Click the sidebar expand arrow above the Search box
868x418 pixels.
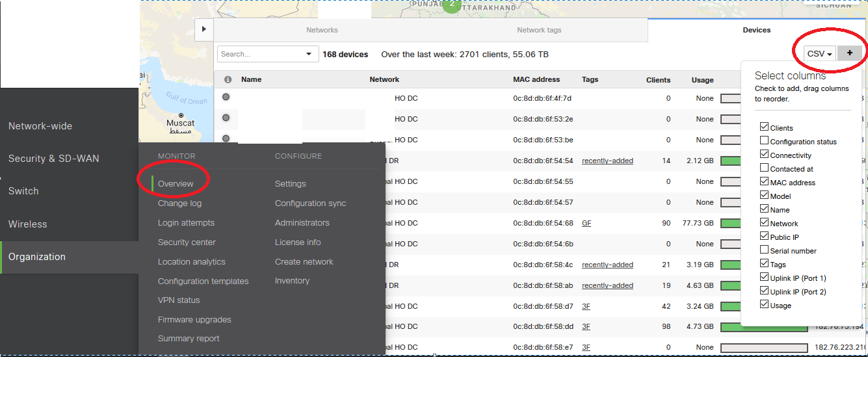click(204, 29)
